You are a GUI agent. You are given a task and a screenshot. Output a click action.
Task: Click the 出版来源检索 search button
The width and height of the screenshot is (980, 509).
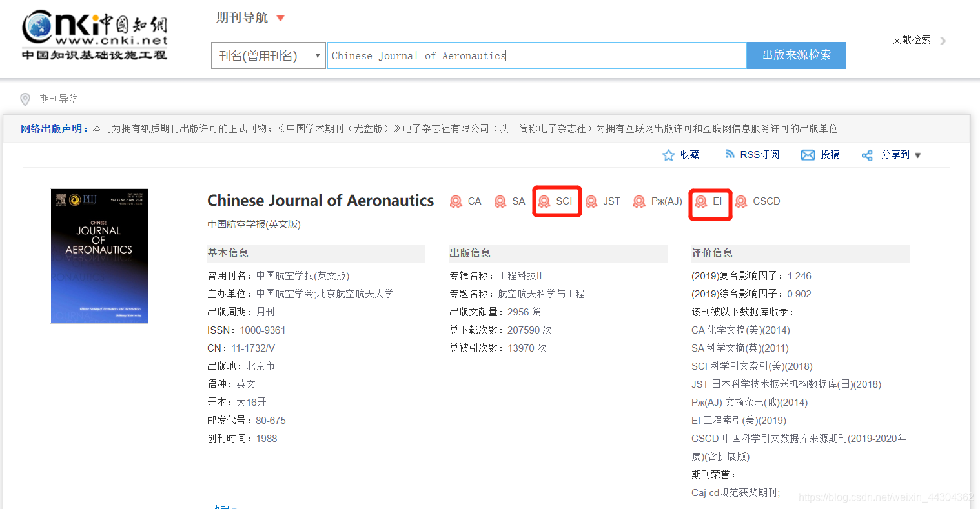pos(796,55)
